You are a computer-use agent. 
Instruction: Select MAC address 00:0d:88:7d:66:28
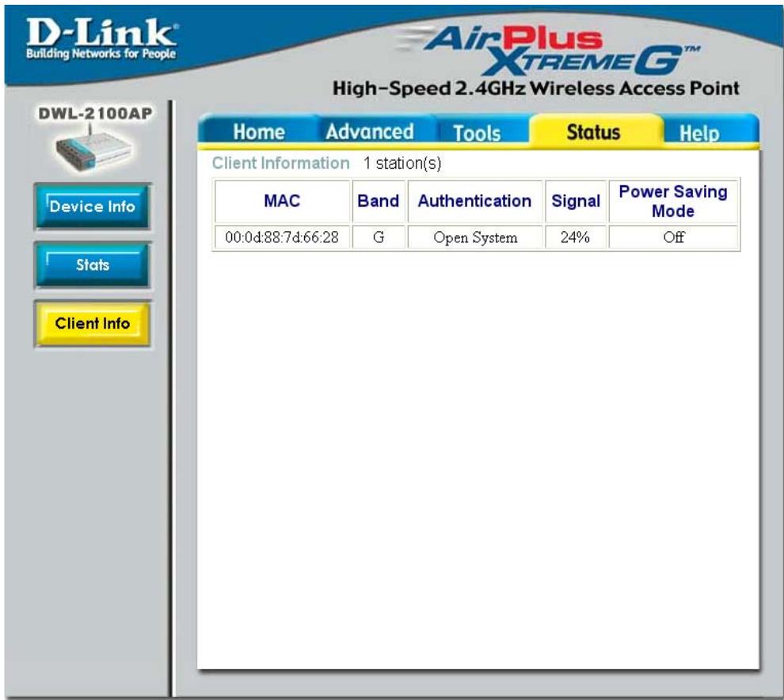282,237
